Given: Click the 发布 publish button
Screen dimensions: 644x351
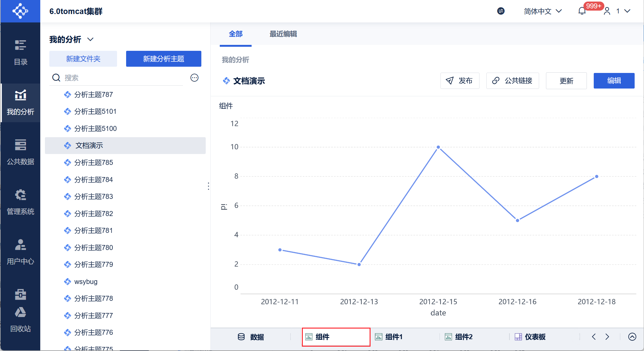Looking at the screenshot, I should (460, 81).
